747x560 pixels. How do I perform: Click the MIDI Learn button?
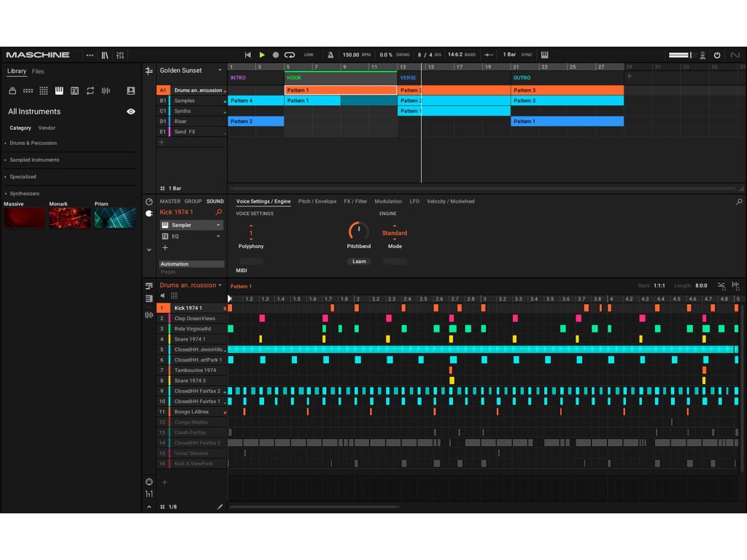[359, 262]
